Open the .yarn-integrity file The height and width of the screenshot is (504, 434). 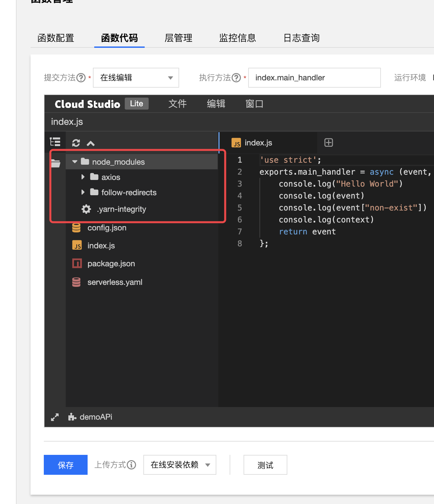click(x=121, y=209)
